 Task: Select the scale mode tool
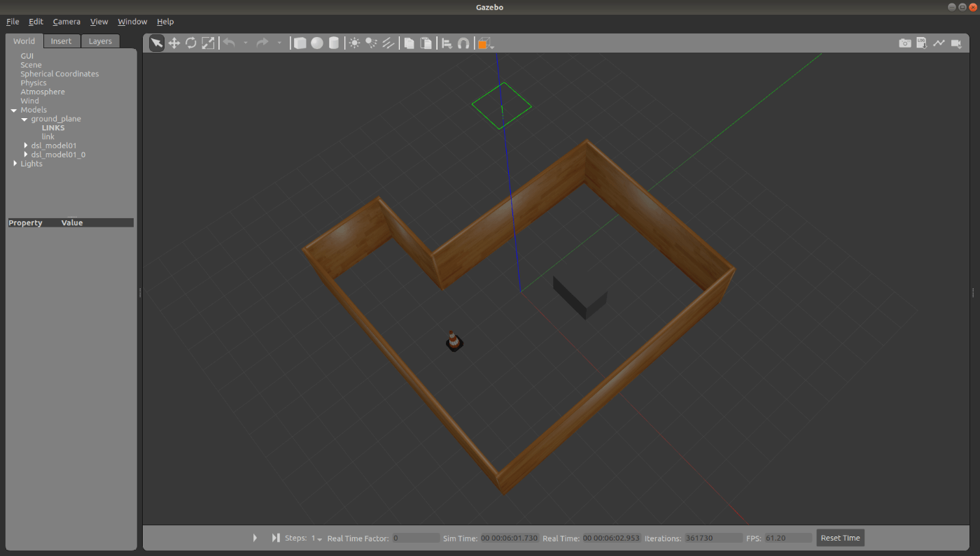[x=208, y=43]
